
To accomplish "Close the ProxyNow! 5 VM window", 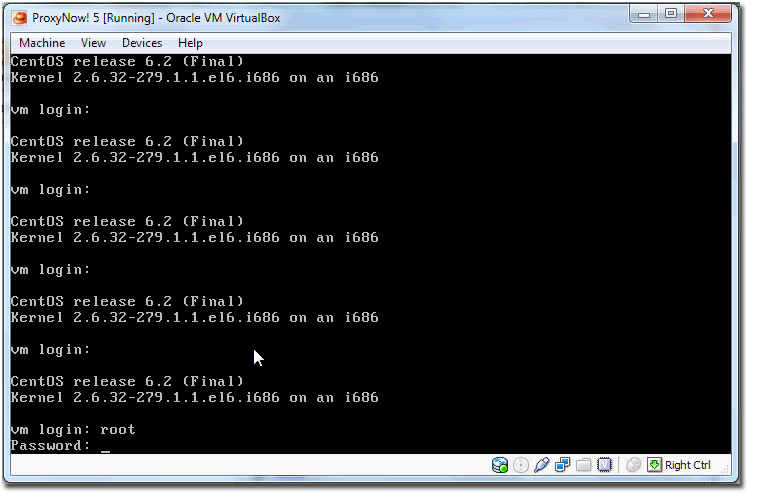I will coord(708,14).
